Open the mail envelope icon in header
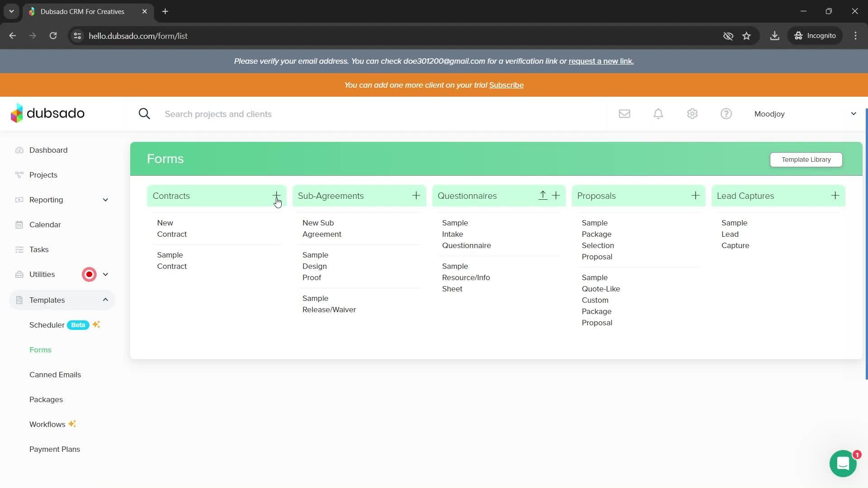This screenshot has width=868, height=488. point(624,114)
